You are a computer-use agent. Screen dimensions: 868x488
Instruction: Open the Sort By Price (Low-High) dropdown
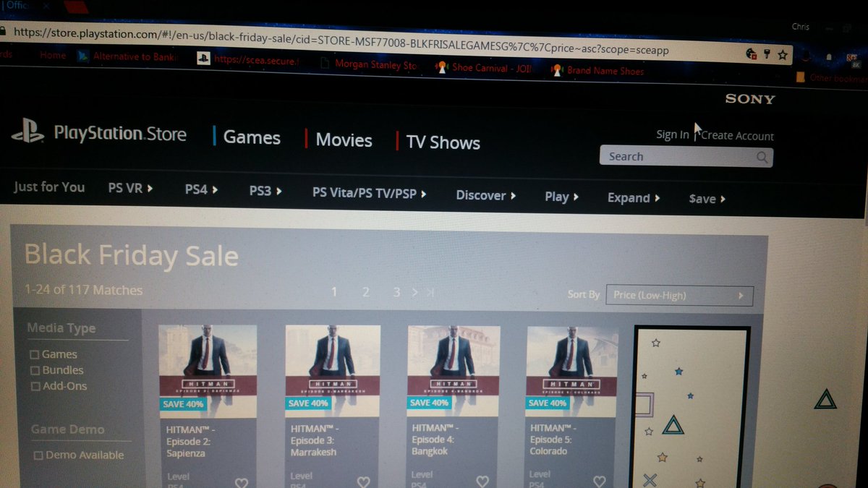pyautogui.click(x=679, y=295)
